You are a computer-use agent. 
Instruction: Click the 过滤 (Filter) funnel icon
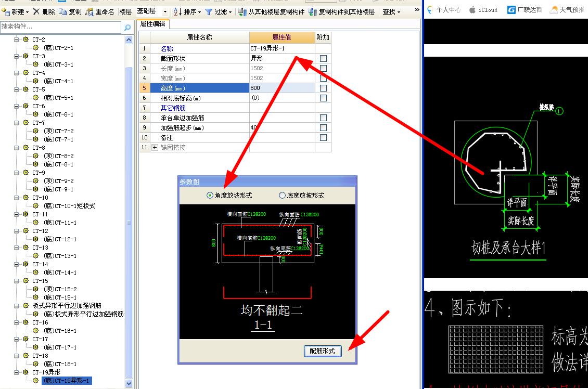(x=209, y=12)
